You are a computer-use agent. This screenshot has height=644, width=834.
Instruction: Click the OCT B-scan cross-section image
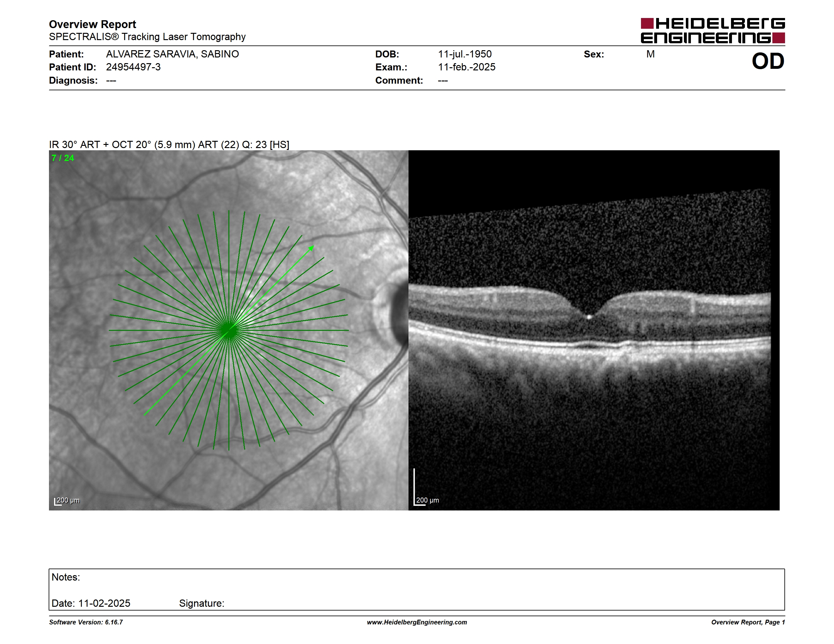click(594, 330)
